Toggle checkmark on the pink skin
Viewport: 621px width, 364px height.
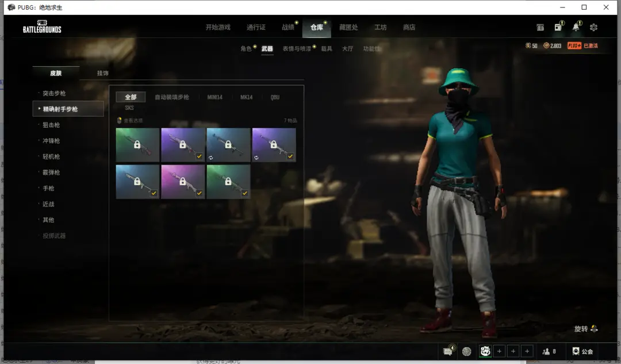199,193
